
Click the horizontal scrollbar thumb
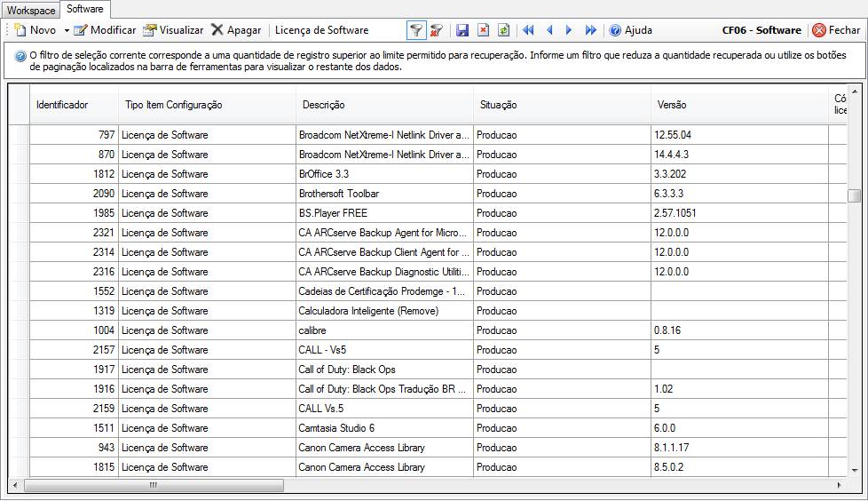154,485
